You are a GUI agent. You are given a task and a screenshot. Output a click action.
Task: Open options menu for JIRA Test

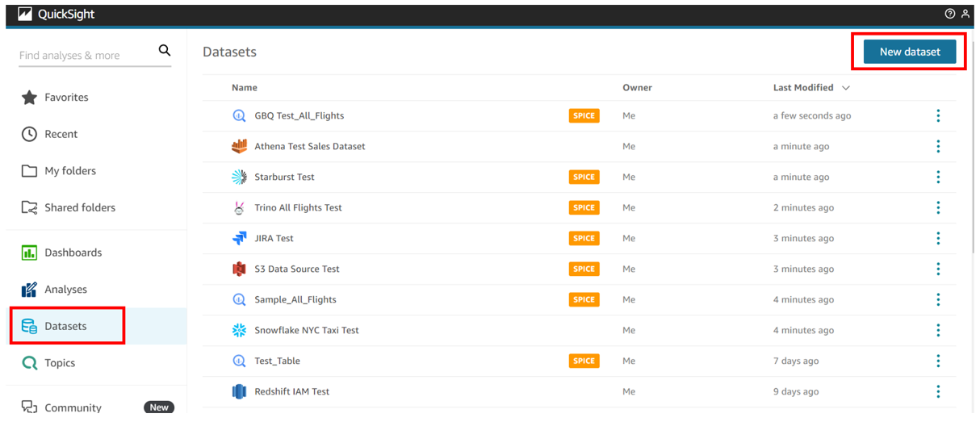938,239
